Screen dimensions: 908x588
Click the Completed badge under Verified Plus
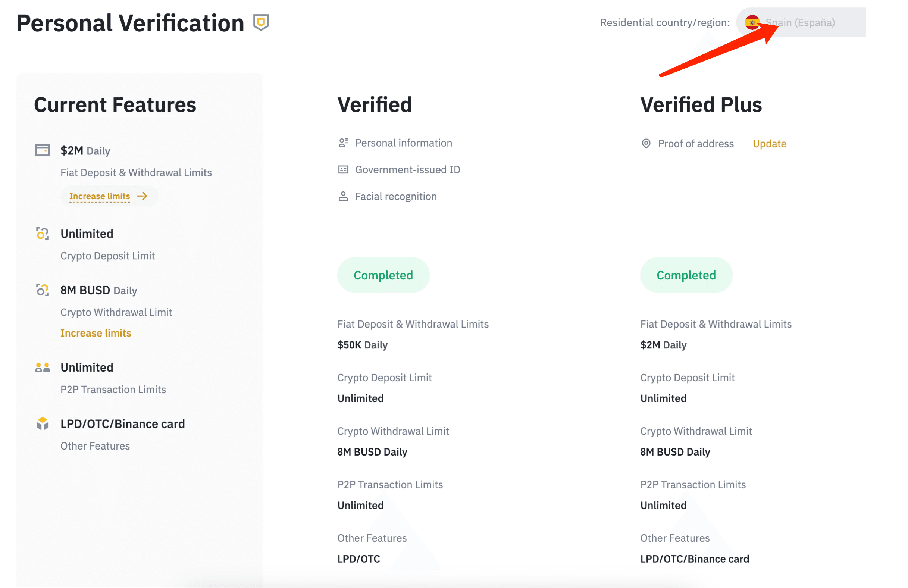[686, 275]
